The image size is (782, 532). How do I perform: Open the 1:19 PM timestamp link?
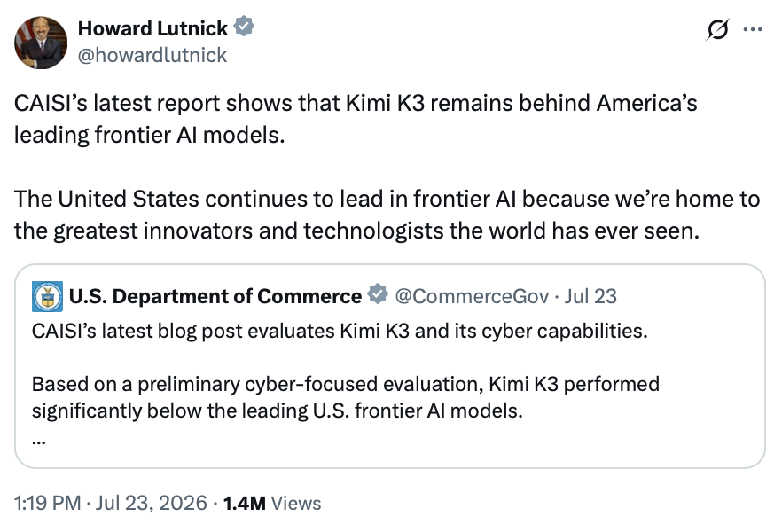[x=47, y=503]
